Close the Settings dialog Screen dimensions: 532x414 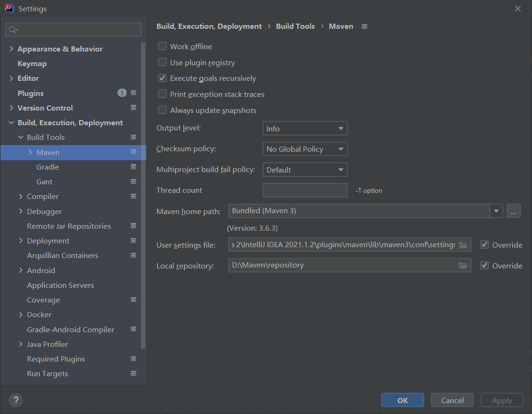click(x=517, y=9)
